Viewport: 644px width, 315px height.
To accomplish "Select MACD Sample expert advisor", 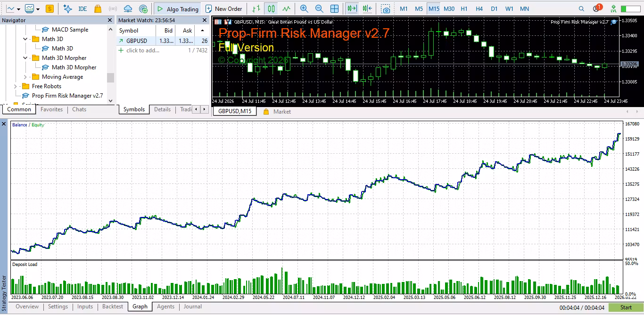I will click(65, 30).
